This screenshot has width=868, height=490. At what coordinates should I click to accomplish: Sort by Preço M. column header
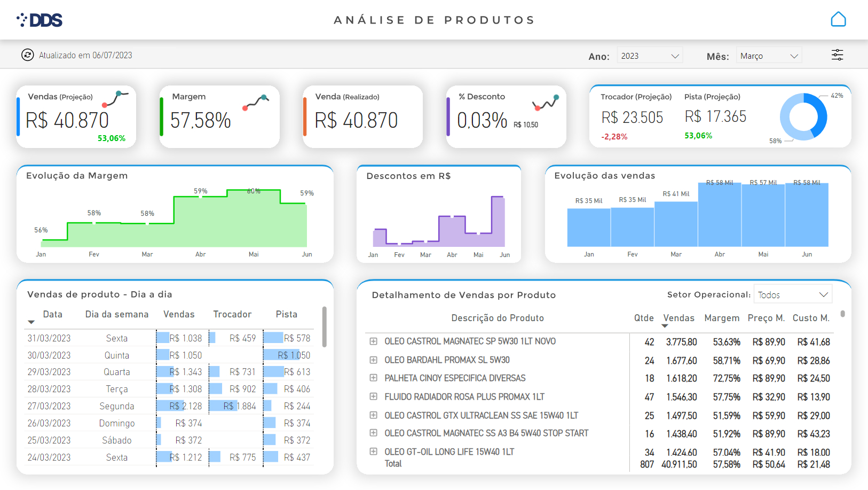[x=766, y=318]
